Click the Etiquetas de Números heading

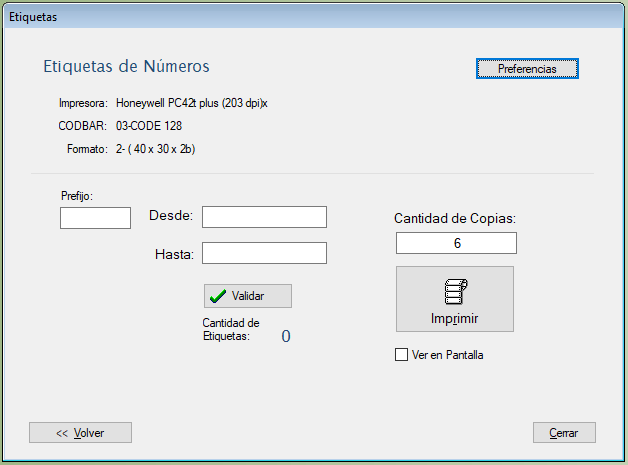[x=126, y=67]
